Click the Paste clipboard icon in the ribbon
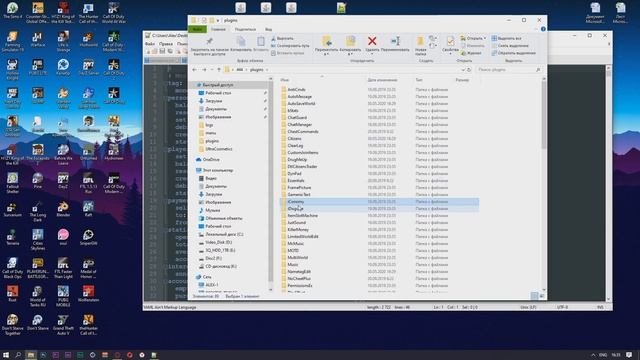640x360 pixels. click(261, 41)
